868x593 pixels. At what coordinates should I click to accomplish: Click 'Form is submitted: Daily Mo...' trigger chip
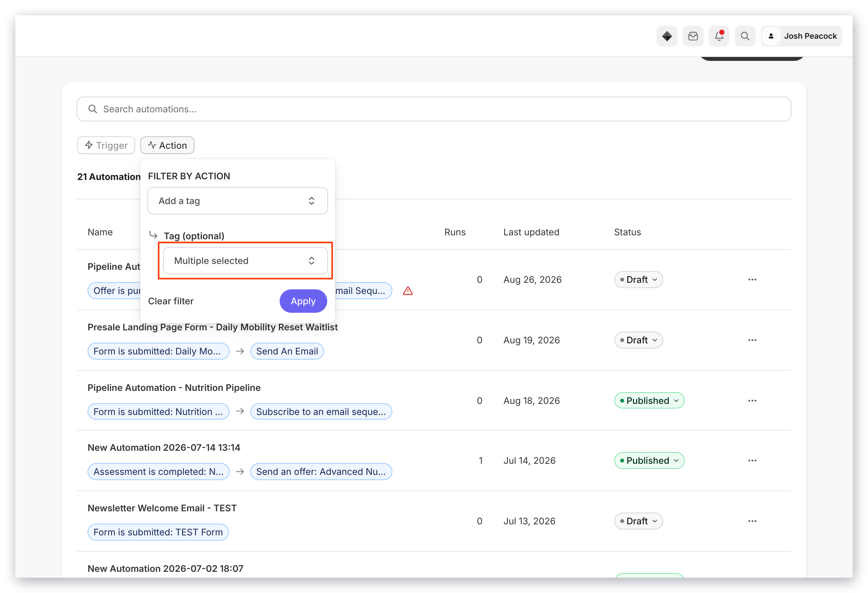point(158,352)
